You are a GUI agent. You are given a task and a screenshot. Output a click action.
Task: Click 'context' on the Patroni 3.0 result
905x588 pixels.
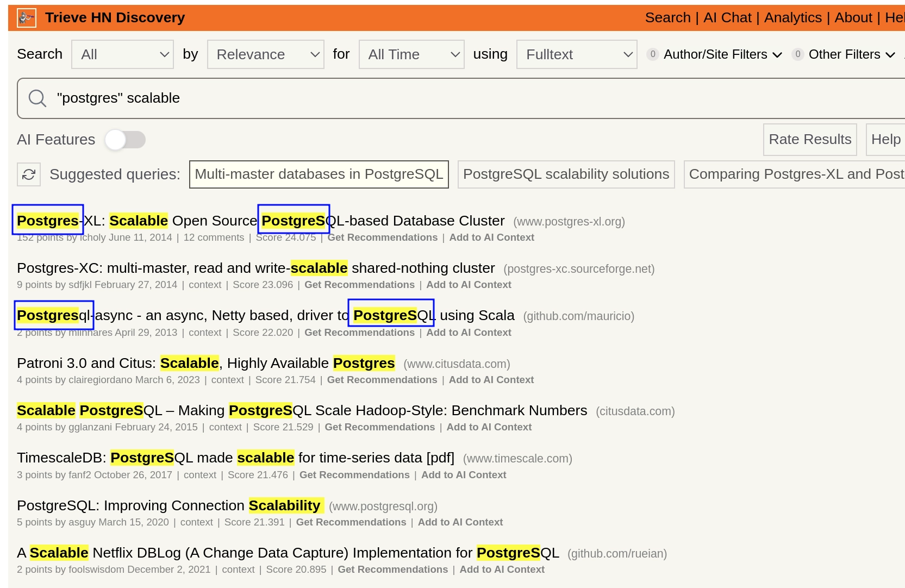[228, 380]
